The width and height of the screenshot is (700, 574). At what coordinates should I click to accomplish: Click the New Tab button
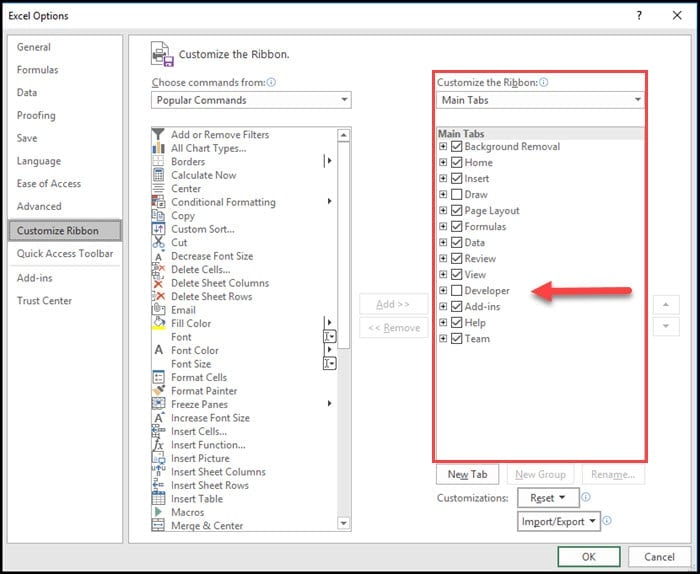coord(467,474)
